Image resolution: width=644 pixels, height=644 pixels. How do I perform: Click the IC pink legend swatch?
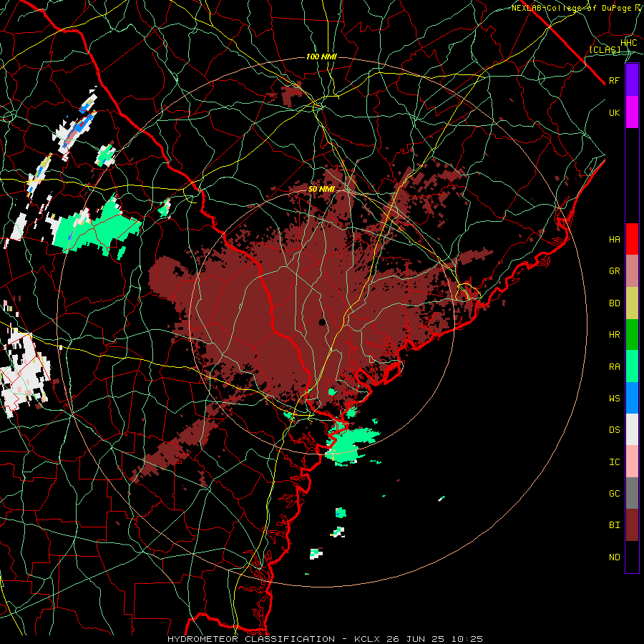[x=632, y=462]
